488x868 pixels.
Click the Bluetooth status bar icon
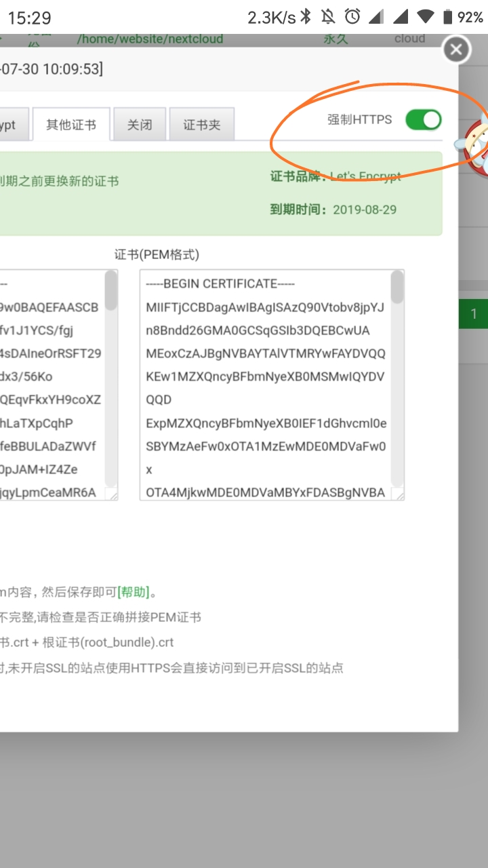point(306,17)
